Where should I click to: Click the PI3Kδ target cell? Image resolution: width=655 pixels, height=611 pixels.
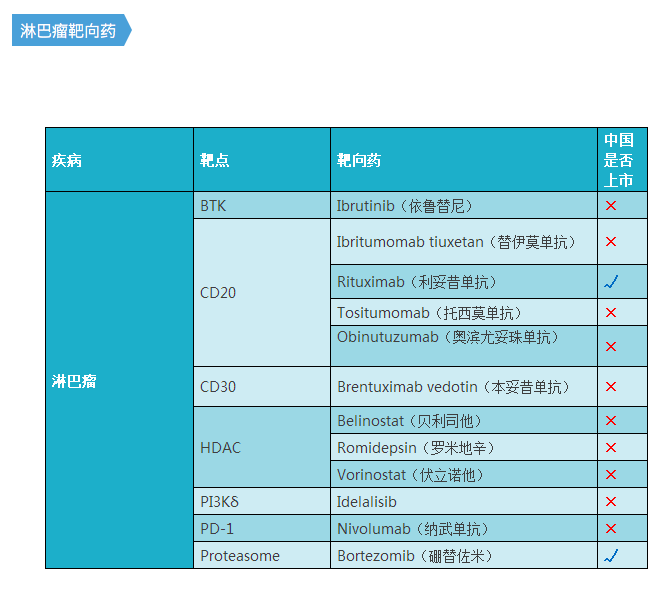(x=262, y=502)
